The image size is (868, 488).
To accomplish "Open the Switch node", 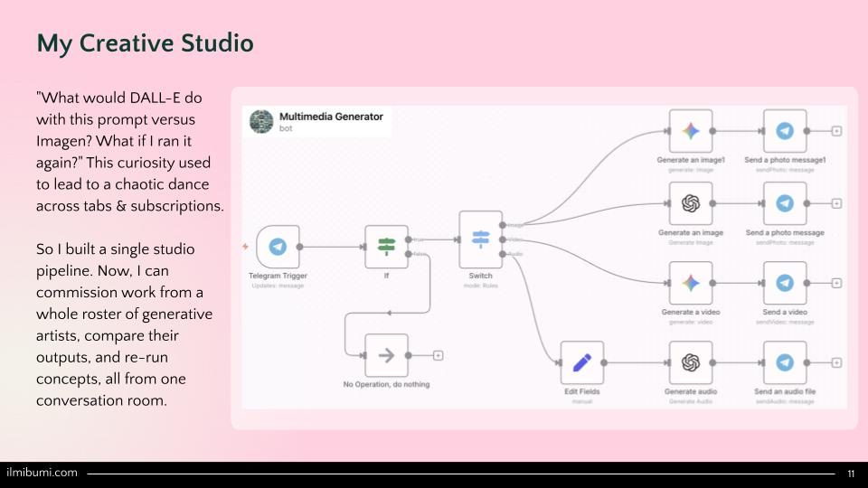I will (x=480, y=239).
